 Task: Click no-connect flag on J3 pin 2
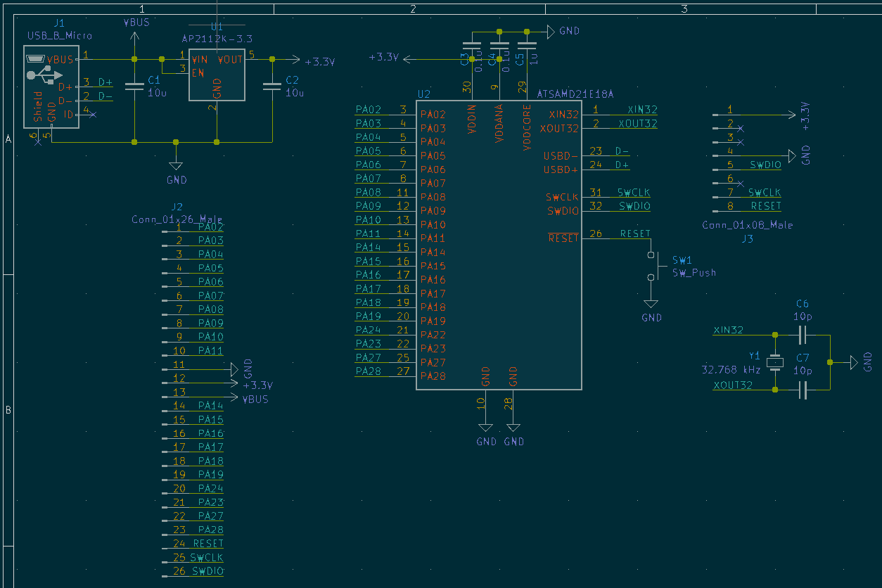pyautogui.click(x=740, y=128)
